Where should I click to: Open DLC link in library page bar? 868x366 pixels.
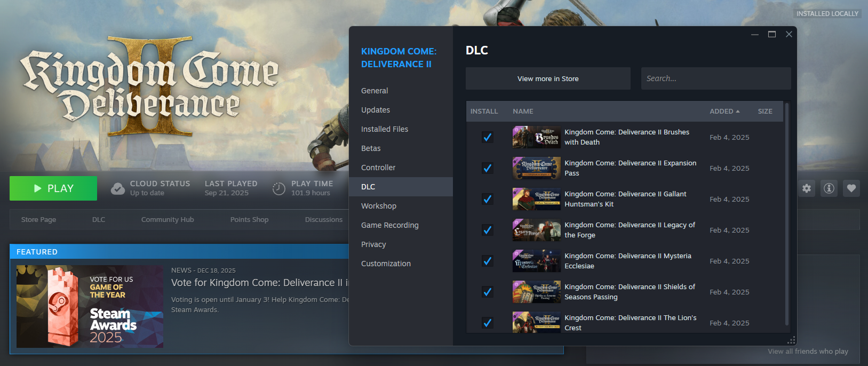(x=99, y=219)
